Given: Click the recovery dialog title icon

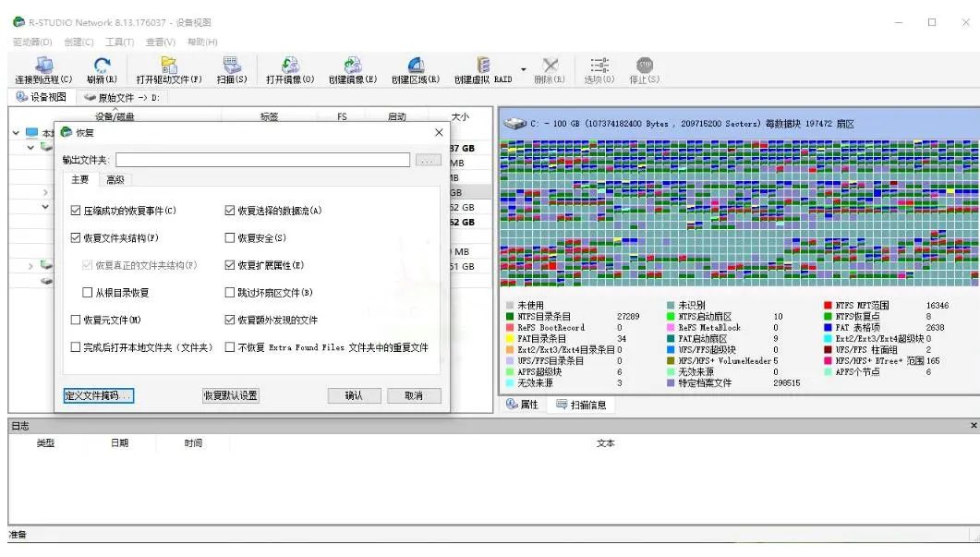Looking at the screenshot, I should [67, 132].
